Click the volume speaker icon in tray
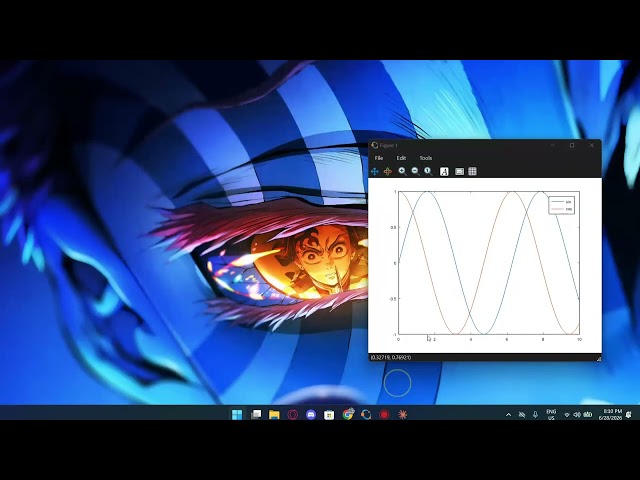The image size is (640, 480). [577, 415]
